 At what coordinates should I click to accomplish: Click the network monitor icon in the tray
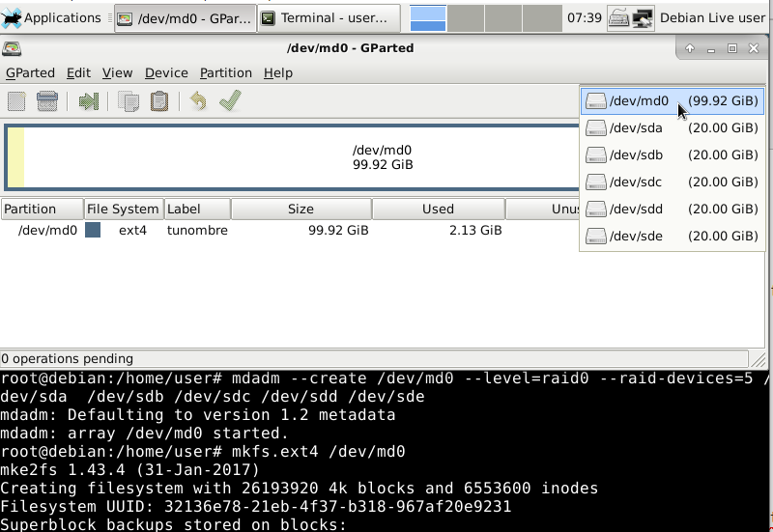(643, 18)
